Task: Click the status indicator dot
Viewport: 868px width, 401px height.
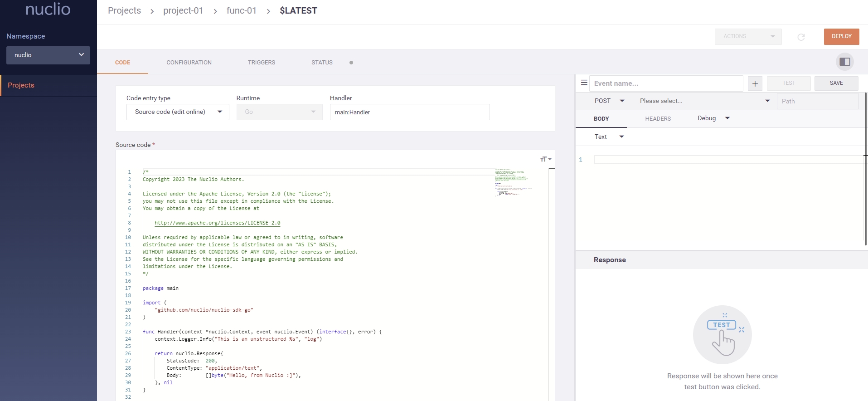Action: pos(351,63)
